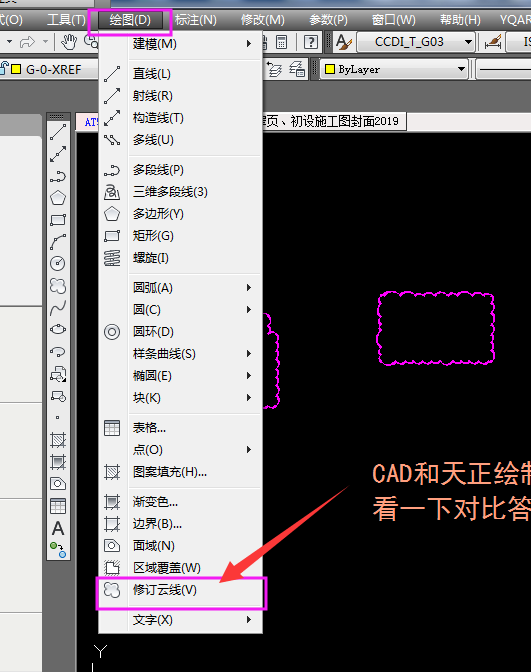This screenshot has height=672, width=531.
Task: Open the undo history dropdown arrow
Action: (9, 42)
